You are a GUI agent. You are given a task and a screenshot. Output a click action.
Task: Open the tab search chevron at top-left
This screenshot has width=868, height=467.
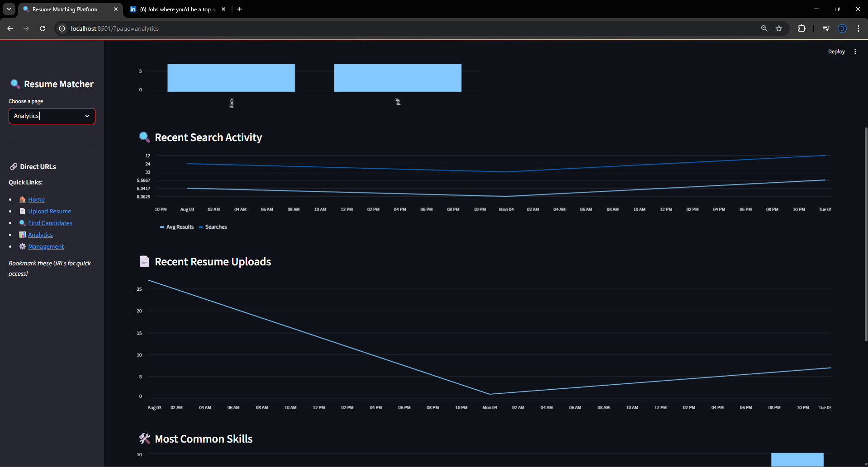(9, 9)
